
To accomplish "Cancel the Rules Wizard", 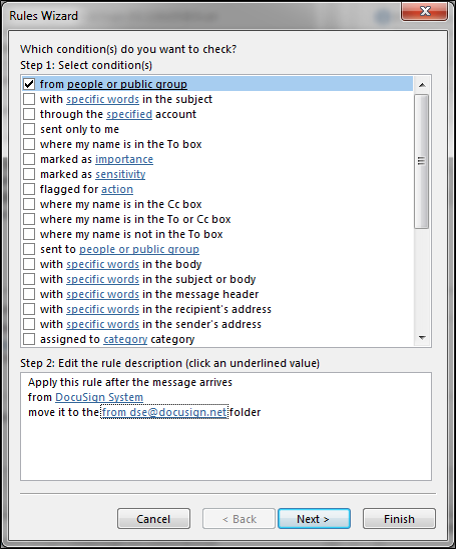I will pos(153,519).
